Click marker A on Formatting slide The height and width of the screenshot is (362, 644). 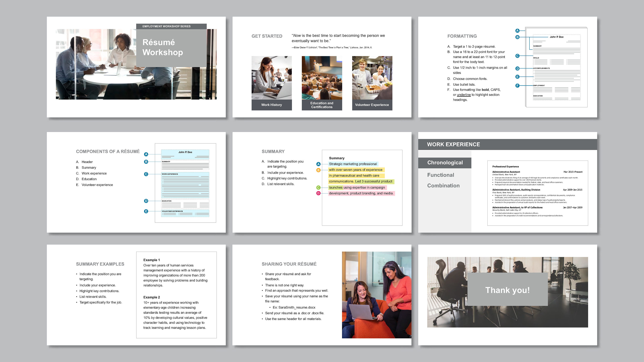click(517, 31)
